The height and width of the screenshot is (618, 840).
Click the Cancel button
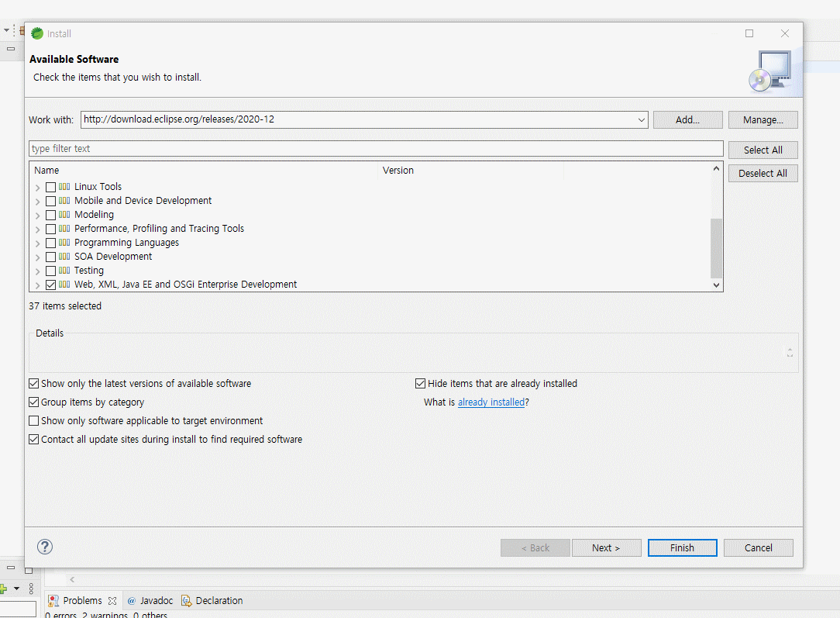759,547
